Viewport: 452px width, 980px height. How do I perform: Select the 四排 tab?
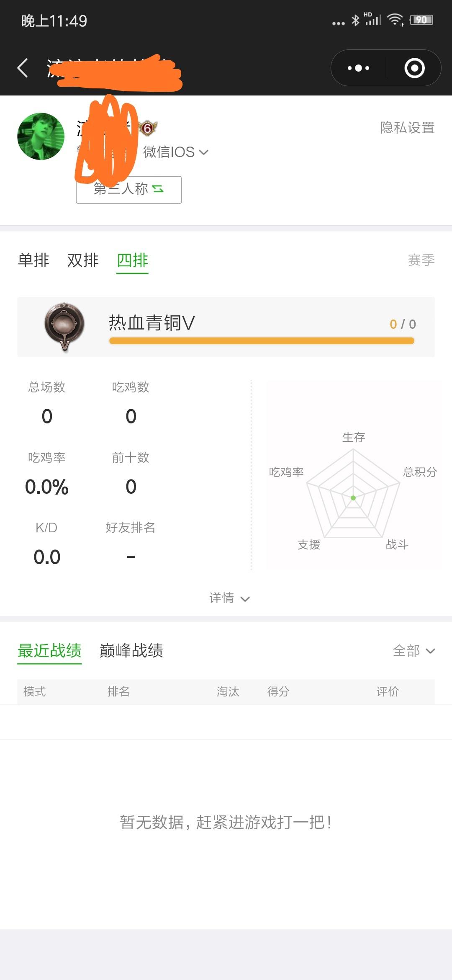click(x=132, y=261)
